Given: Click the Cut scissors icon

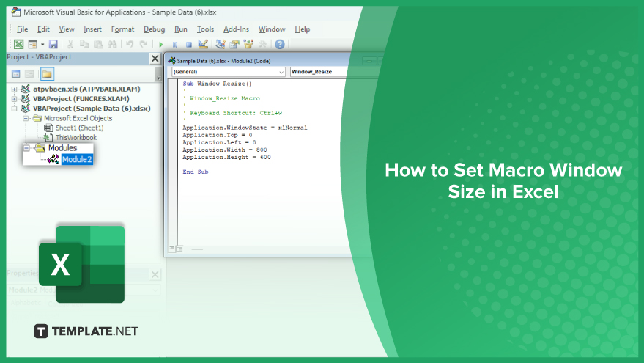Looking at the screenshot, I should (70, 45).
